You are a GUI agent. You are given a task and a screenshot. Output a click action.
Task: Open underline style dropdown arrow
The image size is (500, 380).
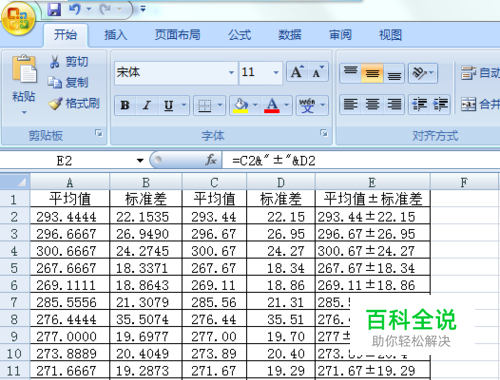[x=184, y=105]
